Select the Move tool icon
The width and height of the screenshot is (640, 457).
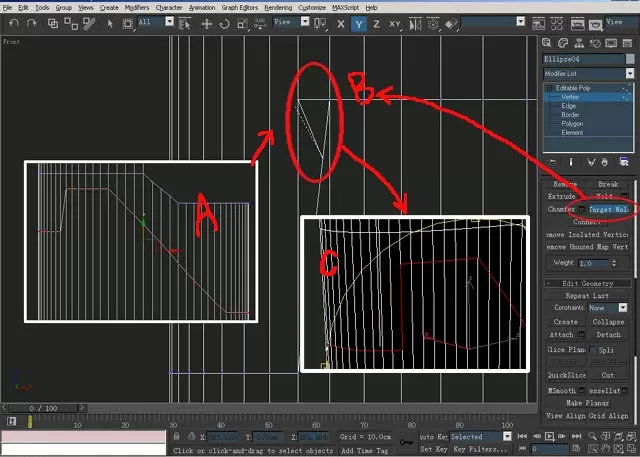click(x=207, y=24)
